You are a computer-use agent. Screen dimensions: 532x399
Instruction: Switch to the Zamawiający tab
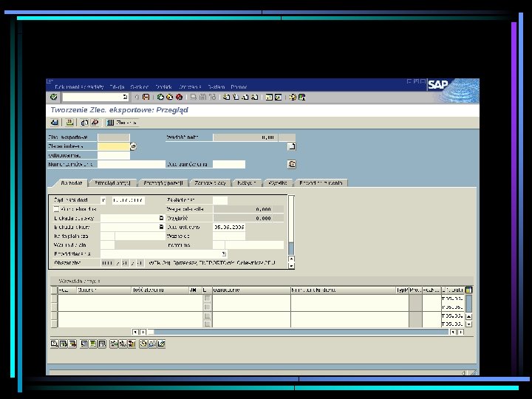pos(211,183)
